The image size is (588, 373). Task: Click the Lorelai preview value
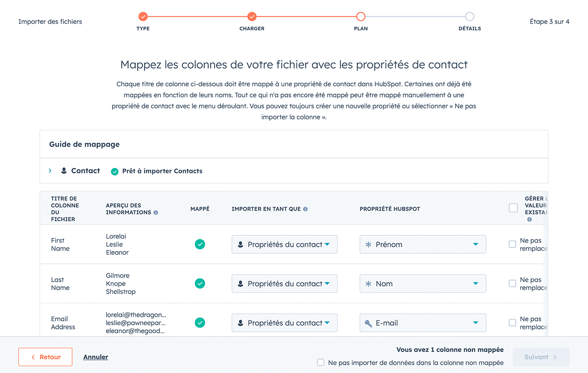pos(116,236)
